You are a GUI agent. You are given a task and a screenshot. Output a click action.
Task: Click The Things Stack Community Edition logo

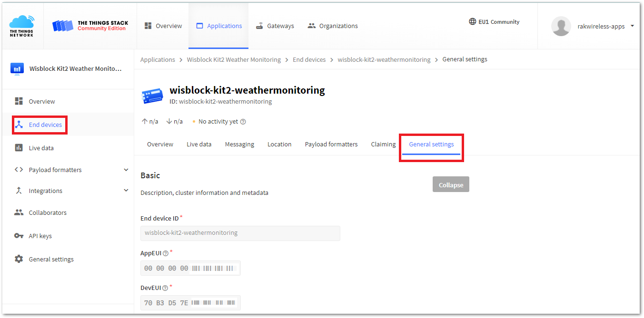pos(89,25)
